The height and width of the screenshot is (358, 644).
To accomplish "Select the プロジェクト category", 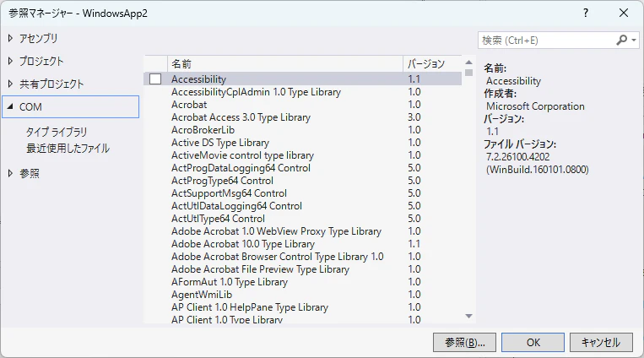I will (41, 62).
